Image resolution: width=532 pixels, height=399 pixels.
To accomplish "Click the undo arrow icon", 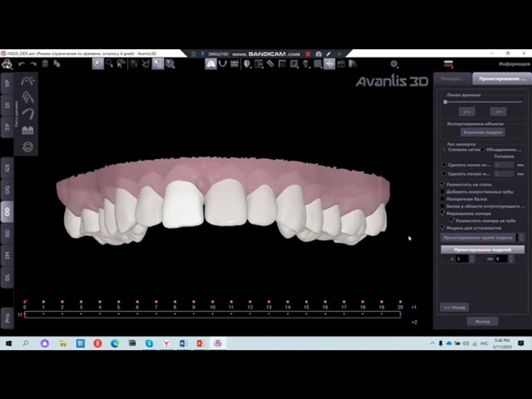I will [x=22, y=64].
